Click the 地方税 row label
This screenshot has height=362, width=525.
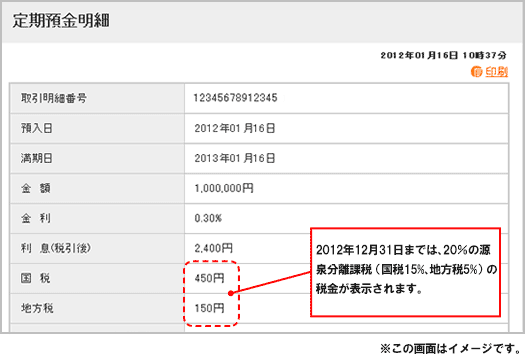click(37, 308)
